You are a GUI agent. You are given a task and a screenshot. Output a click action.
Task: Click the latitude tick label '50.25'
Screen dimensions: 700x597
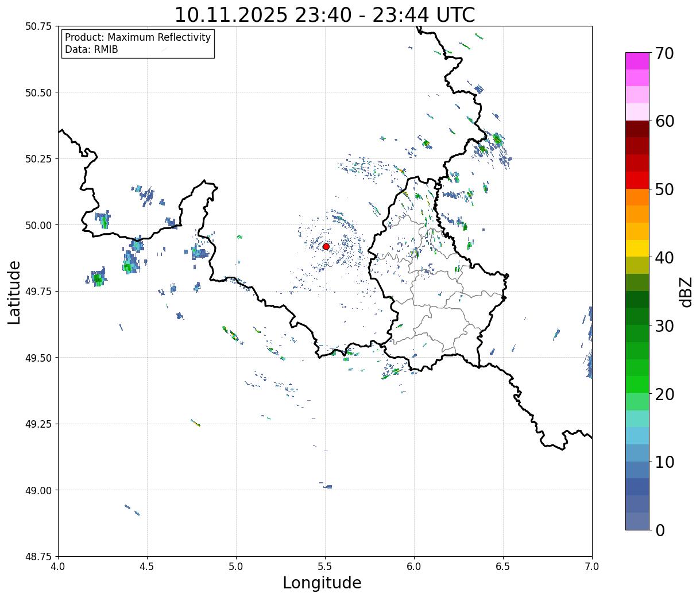click(39, 159)
